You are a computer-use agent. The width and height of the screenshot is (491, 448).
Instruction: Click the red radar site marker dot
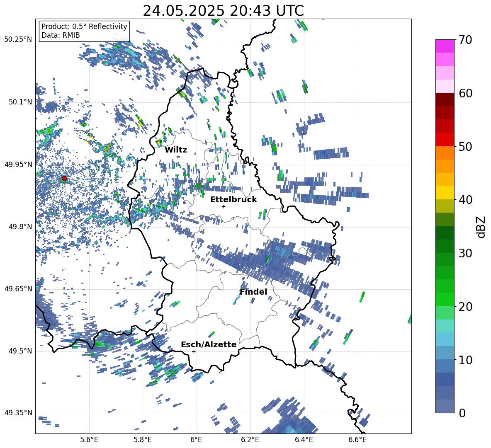pyautogui.click(x=64, y=179)
